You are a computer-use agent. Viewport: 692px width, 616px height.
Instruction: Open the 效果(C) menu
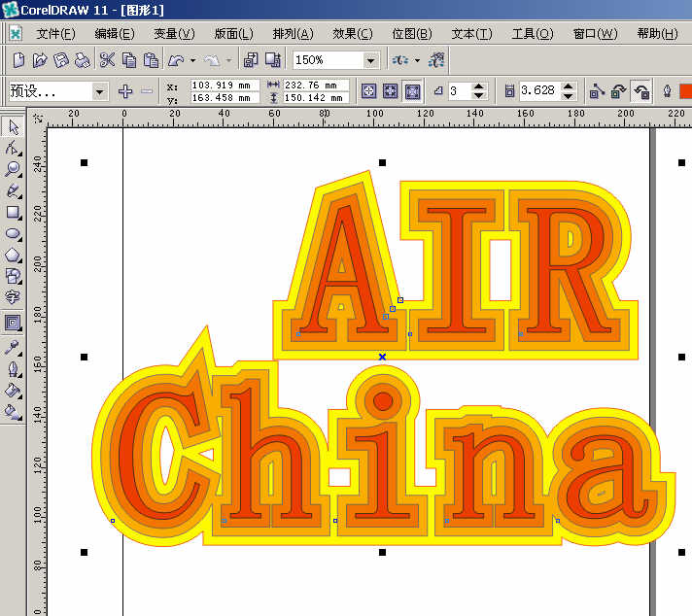click(352, 34)
